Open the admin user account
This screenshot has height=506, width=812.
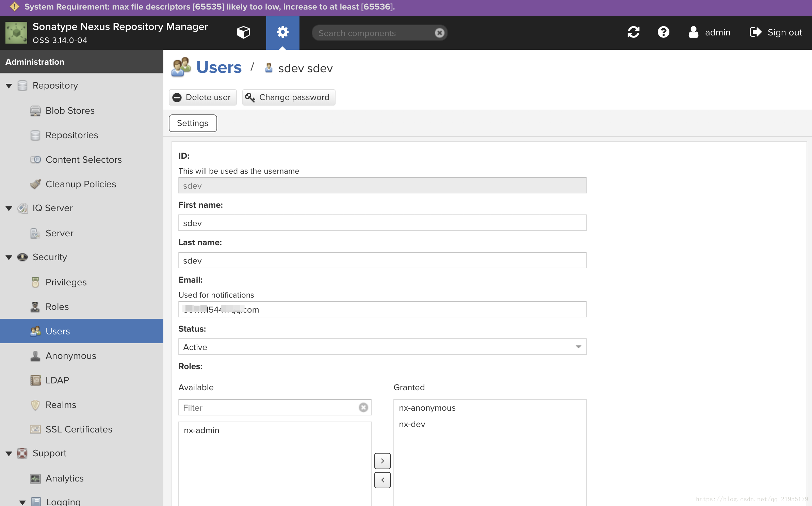point(709,32)
